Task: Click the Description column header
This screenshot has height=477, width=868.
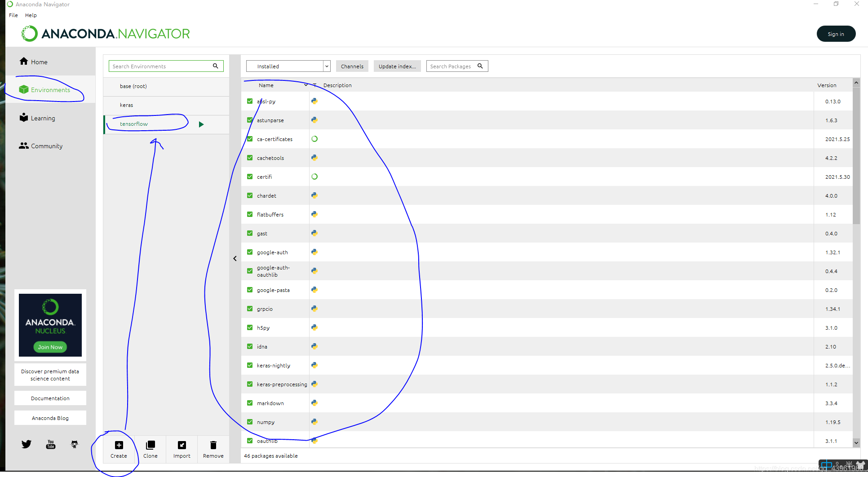Action: 337,85
